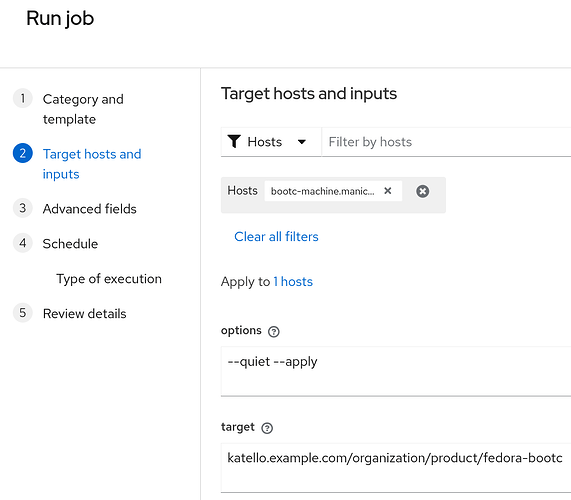Click the step 3 number badge
The width and height of the screenshot is (571, 500).
(23, 208)
